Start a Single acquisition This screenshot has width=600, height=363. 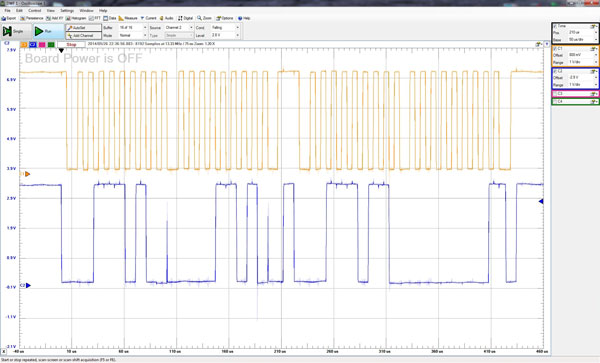coord(16,31)
